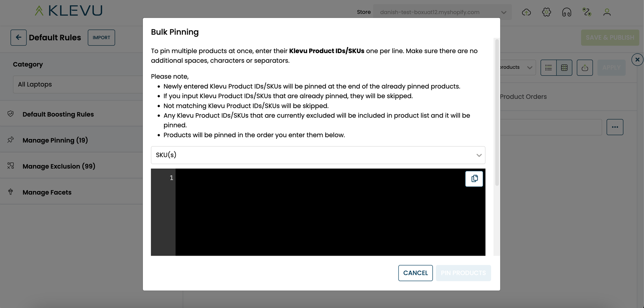This screenshot has height=308, width=644.
Task: Open the user profile icon
Action: pos(607,12)
